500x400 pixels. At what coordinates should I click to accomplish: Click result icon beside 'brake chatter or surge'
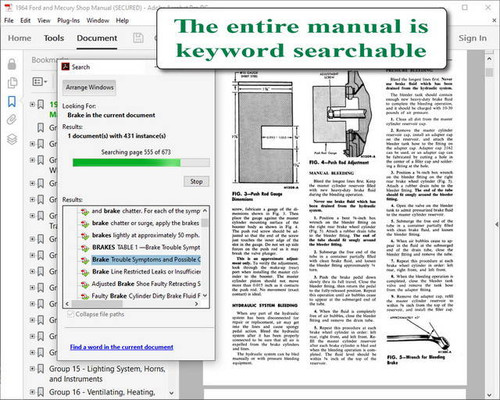[x=85, y=224]
